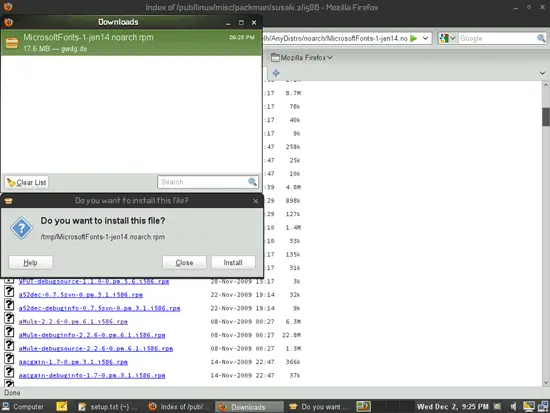This screenshot has height=413, width=550.
Task: Open the aMule-2.2.6 rpm link
Action: tap(73, 322)
